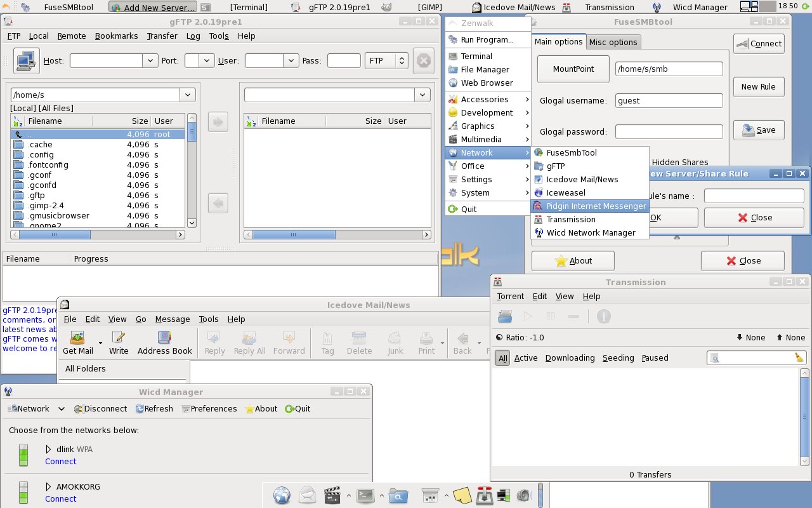Open the Message menu in Icedove
The width and height of the screenshot is (812, 508).
pyautogui.click(x=173, y=319)
